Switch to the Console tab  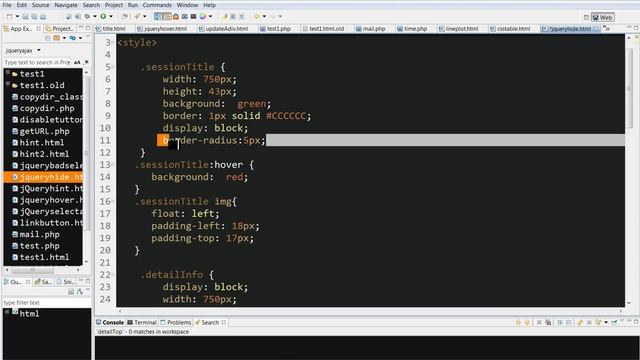click(x=110, y=322)
